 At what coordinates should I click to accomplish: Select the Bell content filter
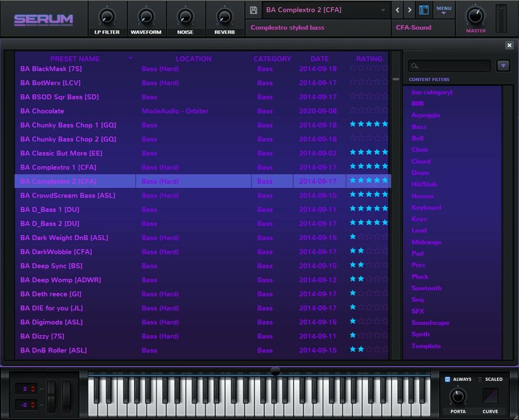(x=417, y=138)
